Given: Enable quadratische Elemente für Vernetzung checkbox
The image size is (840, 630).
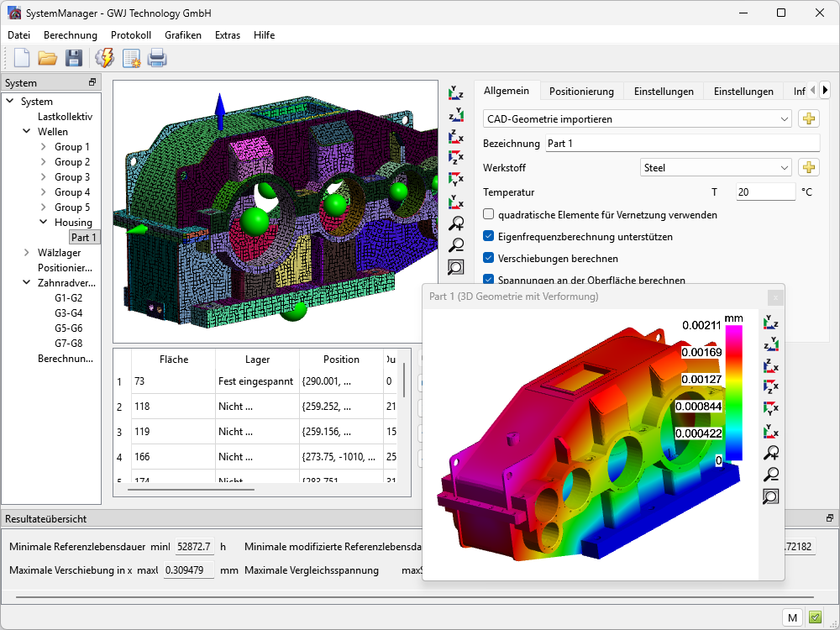Looking at the screenshot, I should tap(489, 215).
